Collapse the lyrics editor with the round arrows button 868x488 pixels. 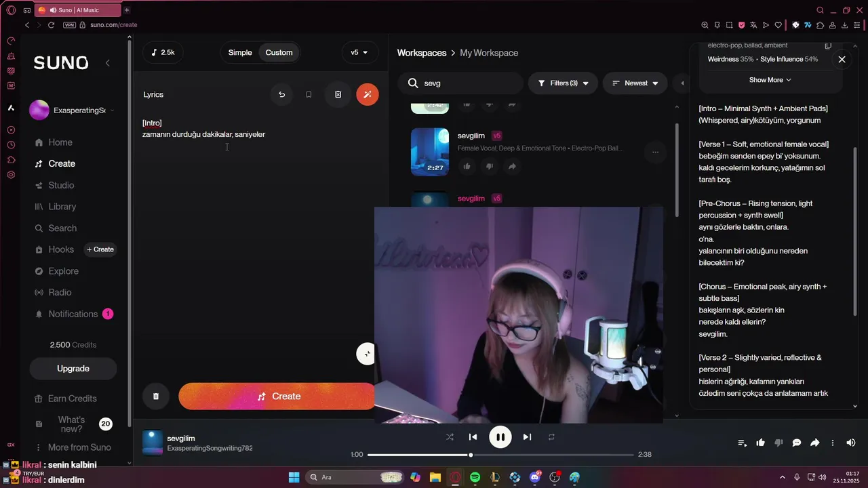(x=367, y=354)
